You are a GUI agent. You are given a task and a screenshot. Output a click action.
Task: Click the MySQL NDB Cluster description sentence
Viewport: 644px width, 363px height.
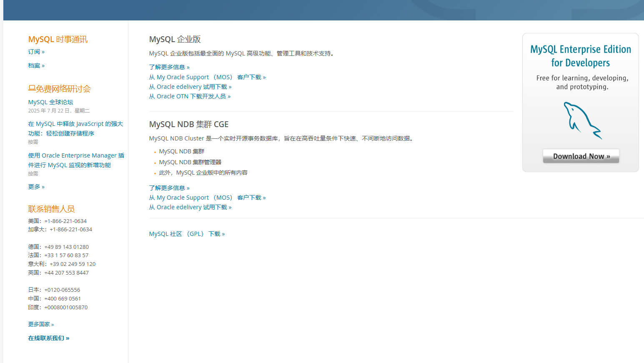click(x=282, y=138)
